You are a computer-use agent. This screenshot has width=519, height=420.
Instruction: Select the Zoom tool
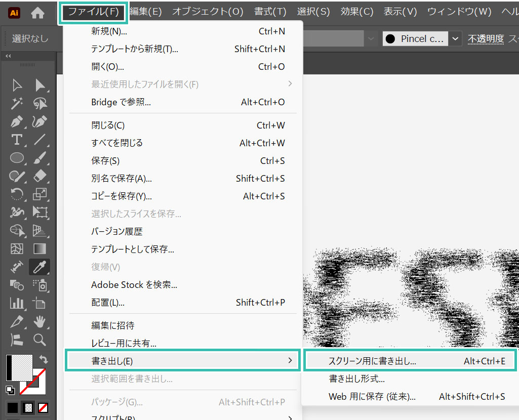pos(39,339)
